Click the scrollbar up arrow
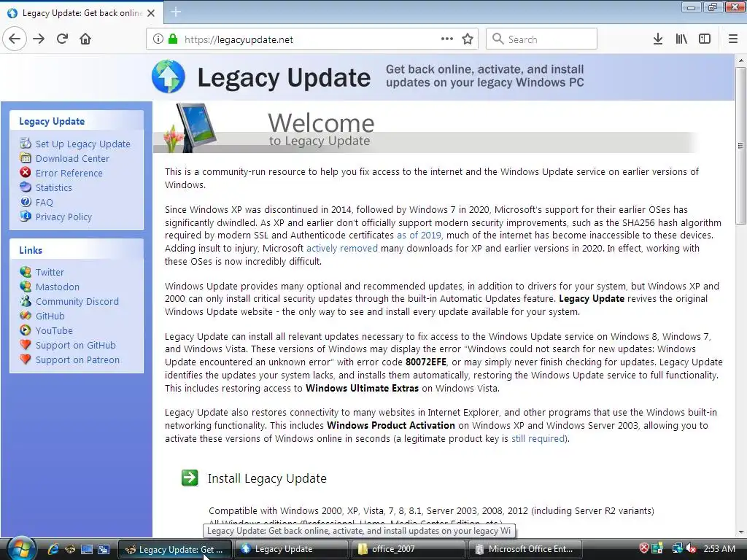Image resolution: width=747 pixels, height=560 pixels. [740, 61]
